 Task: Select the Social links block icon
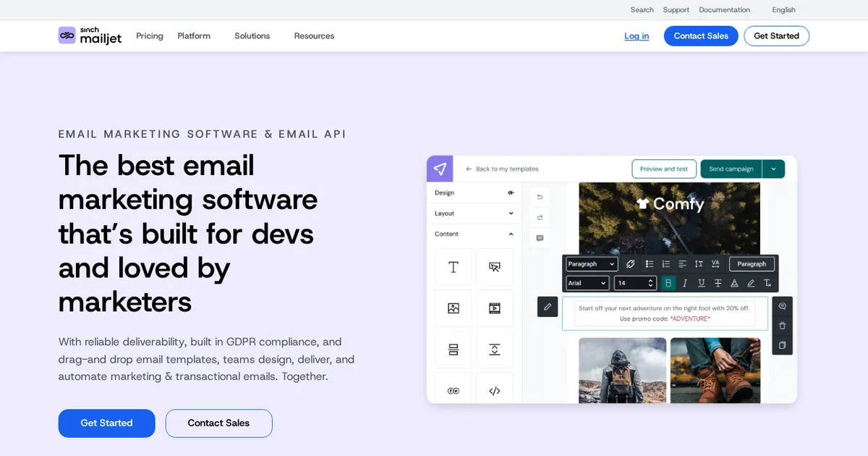(454, 390)
